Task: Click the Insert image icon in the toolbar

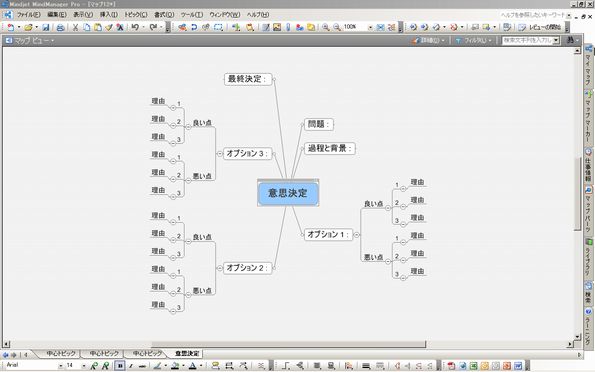Action: (x=277, y=27)
